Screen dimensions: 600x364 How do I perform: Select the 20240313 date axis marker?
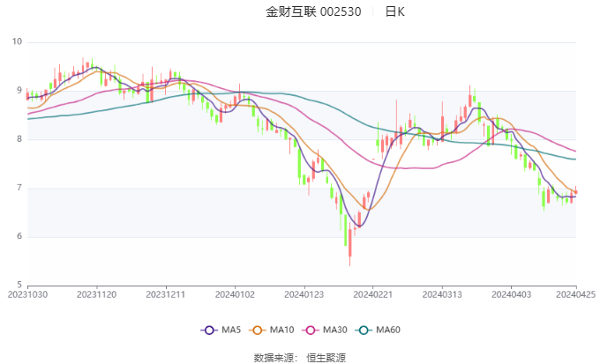(x=442, y=294)
